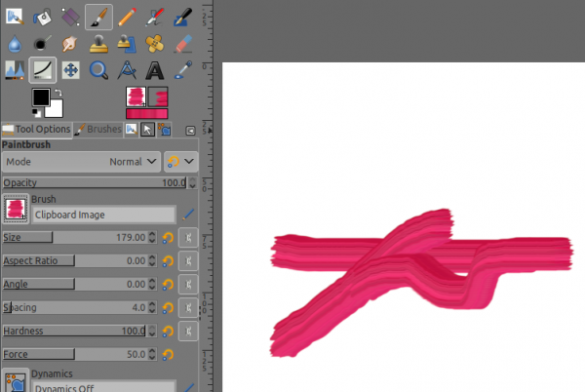Screen dimensions: 585x392
Task: Toggle the link button beside Hardness
Action: click(x=188, y=332)
